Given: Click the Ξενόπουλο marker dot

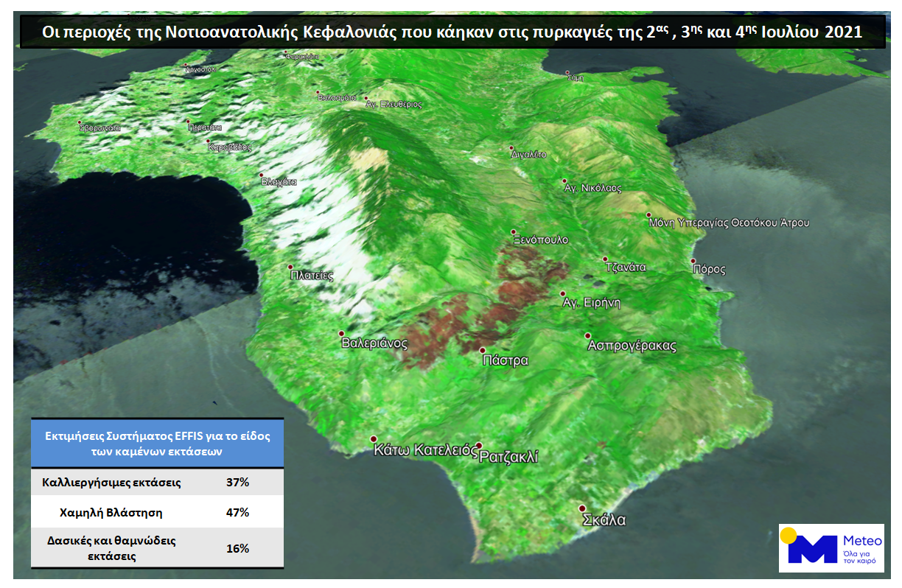Looking at the screenshot, I should pyautogui.click(x=514, y=231).
